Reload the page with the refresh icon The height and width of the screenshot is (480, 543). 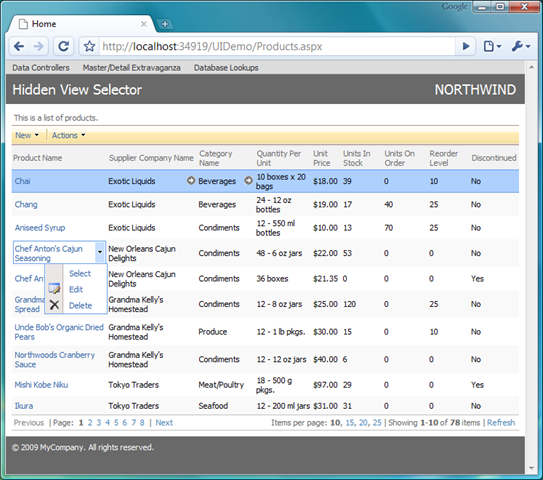63,46
